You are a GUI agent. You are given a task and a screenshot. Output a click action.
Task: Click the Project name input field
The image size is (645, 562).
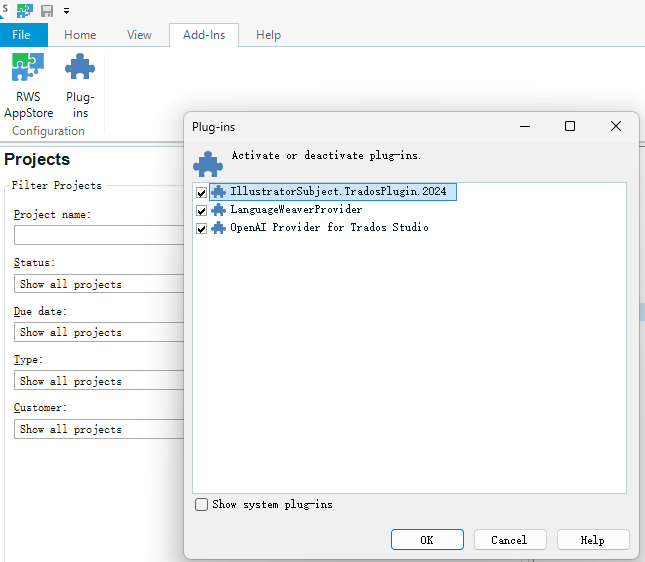(x=99, y=235)
